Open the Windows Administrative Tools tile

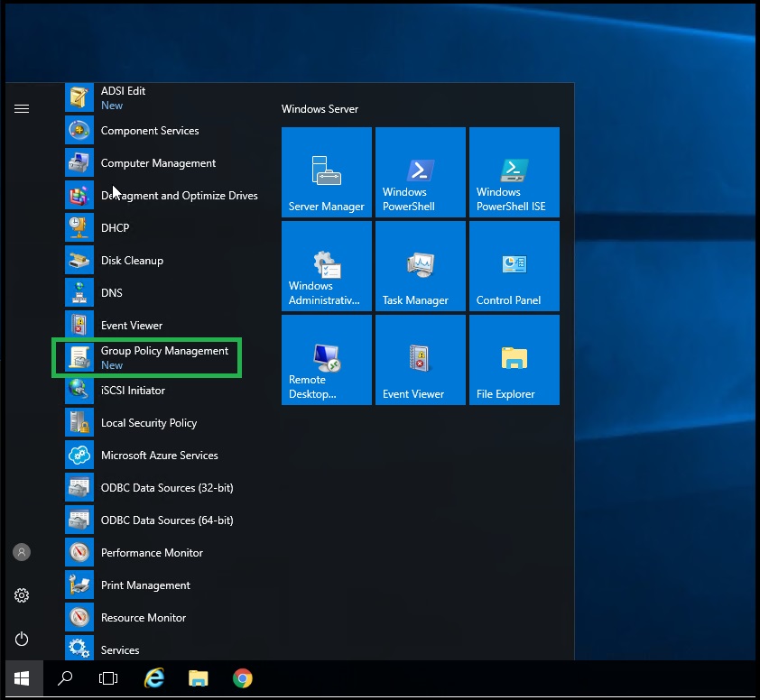point(326,266)
